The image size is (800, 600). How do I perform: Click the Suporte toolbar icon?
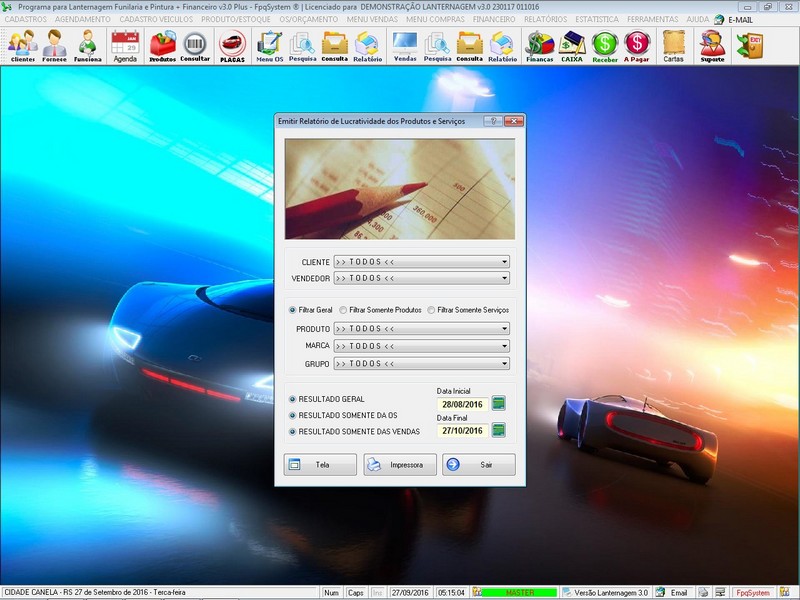pos(712,45)
